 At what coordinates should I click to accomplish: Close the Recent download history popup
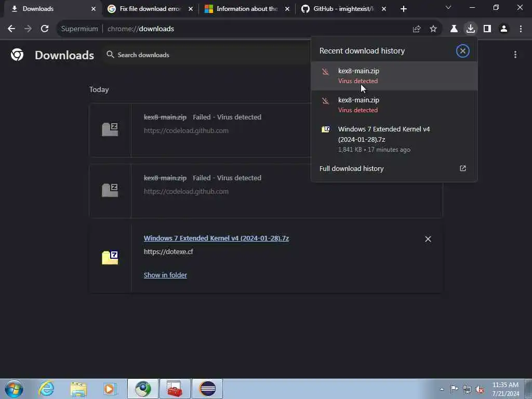462,51
